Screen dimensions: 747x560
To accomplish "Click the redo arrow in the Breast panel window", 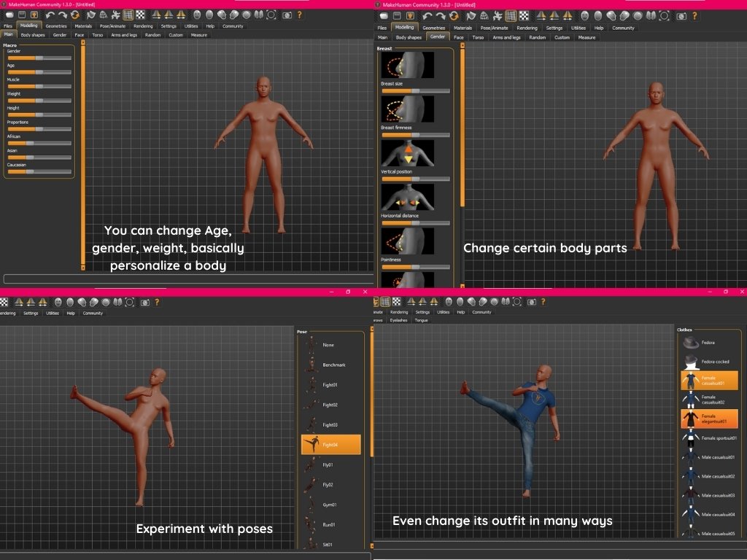I will 440,15.
